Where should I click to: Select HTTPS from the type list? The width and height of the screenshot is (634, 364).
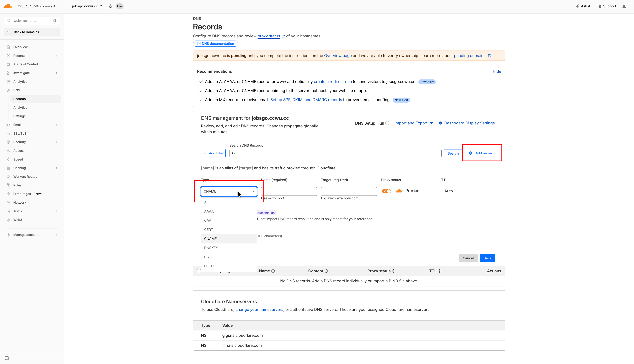pyautogui.click(x=229, y=266)
